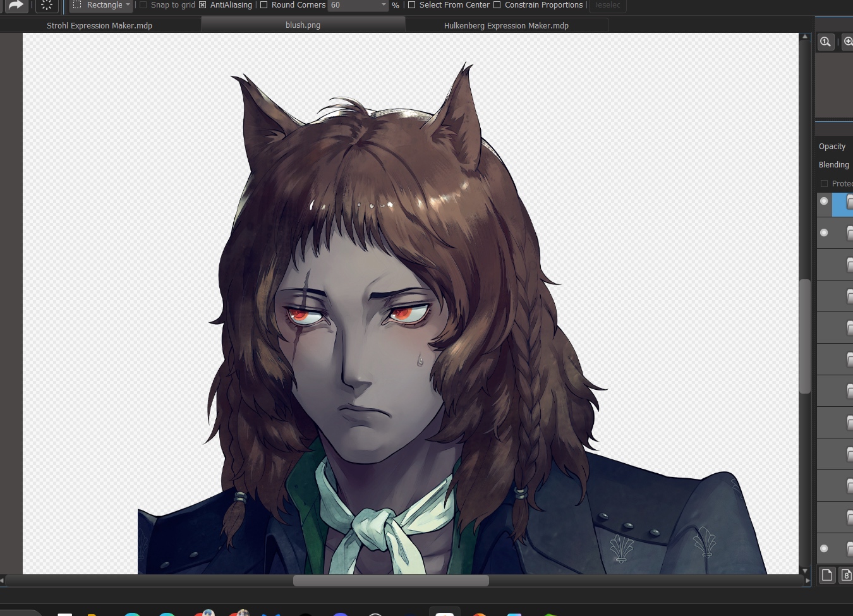Screen dimensions: 853x616
Task: Click the second layer's folder icon
Action: (849, 233)
